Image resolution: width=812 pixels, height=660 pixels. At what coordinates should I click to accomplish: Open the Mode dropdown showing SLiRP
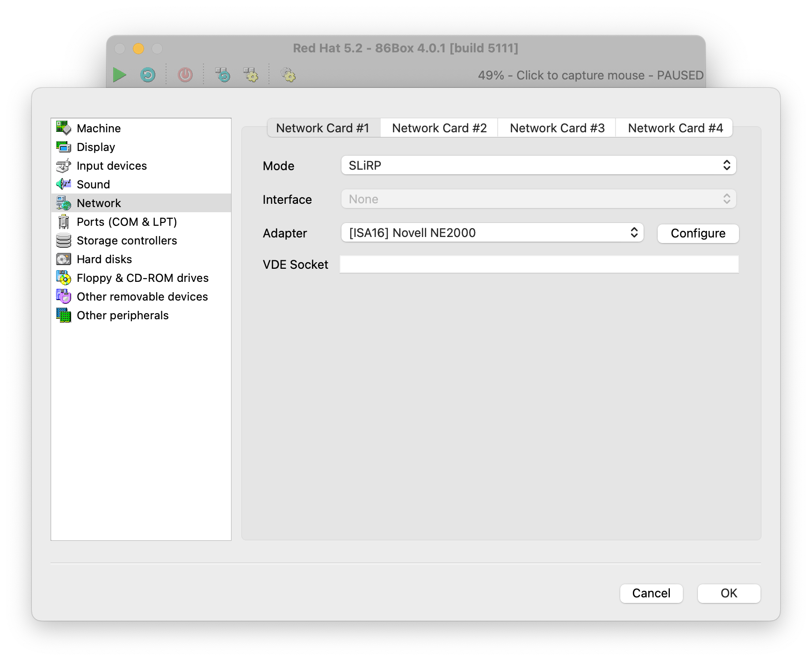538,165
